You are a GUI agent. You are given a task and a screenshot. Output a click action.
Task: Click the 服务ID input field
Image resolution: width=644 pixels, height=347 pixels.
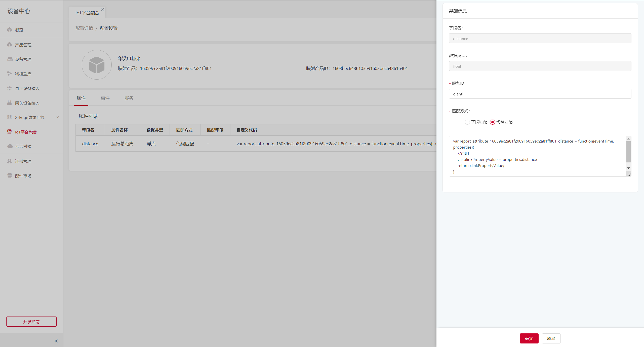(x=540, y=94)
